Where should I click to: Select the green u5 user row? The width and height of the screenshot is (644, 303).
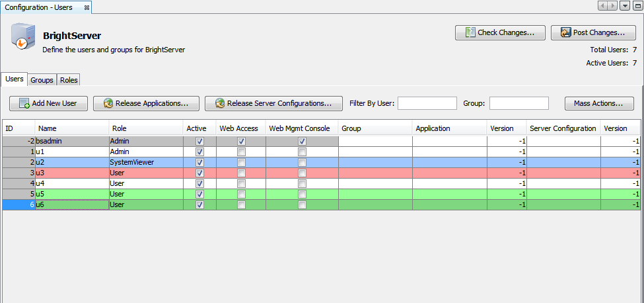72,195
